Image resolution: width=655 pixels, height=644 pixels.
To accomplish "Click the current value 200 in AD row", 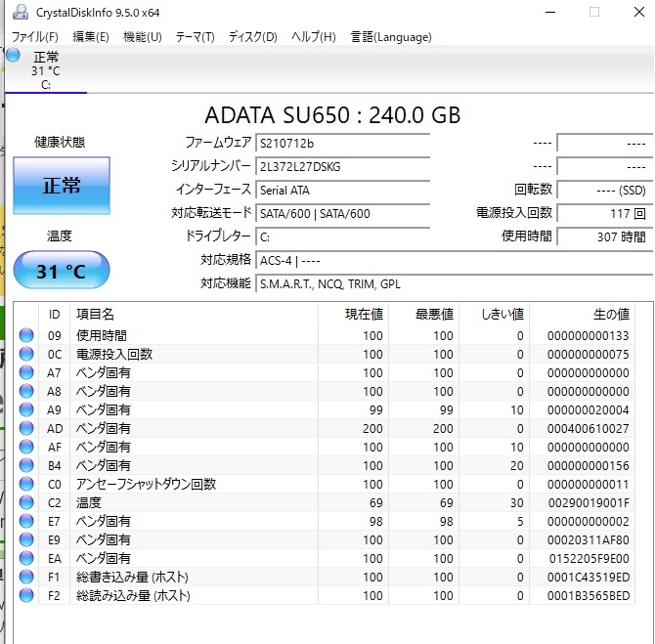I will pos(372,428).
